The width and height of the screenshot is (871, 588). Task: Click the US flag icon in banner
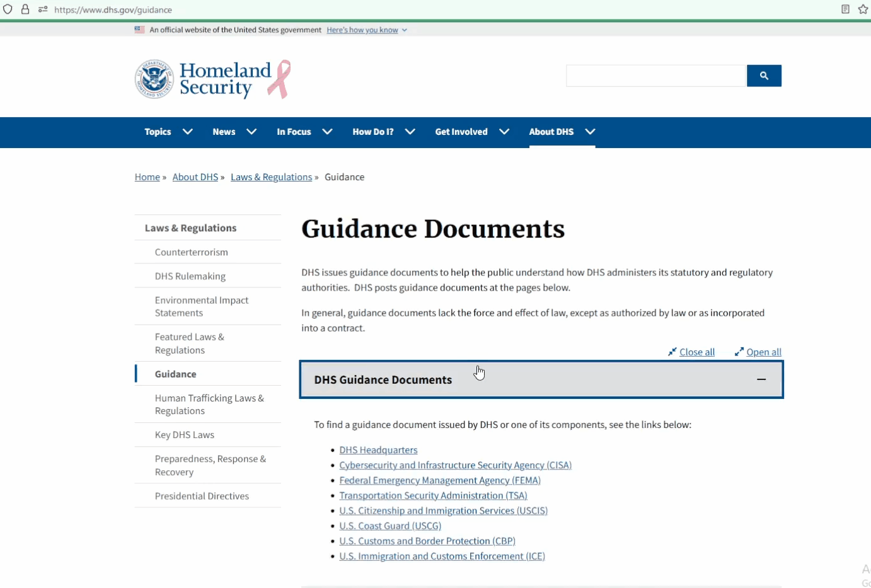(139, 30)
